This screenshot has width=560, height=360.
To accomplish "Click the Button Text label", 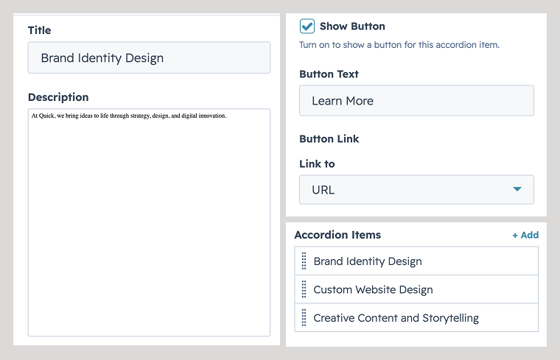I will tap(329, 74).
